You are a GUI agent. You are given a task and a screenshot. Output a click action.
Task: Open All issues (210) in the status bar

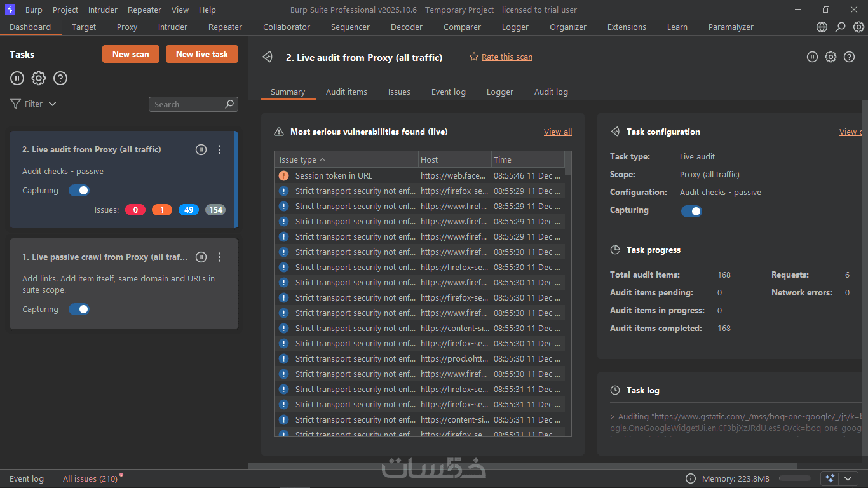pos(90,478)
